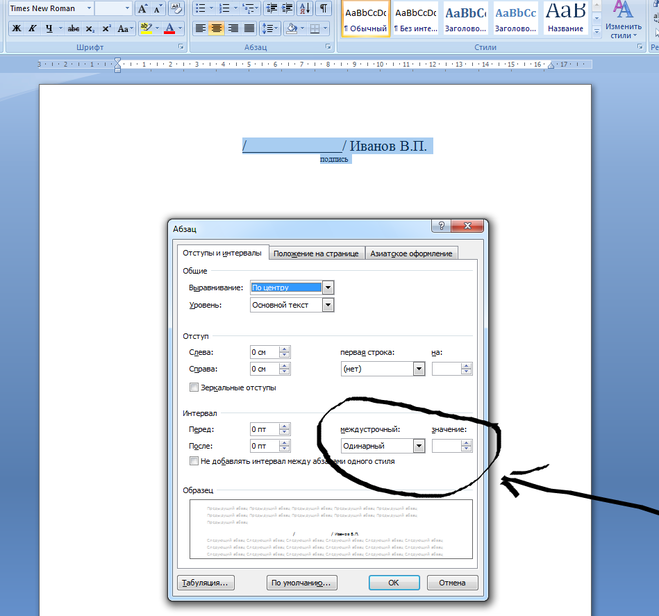
Task: Click the justify alignment icon
Action: [x=250, y=28]
